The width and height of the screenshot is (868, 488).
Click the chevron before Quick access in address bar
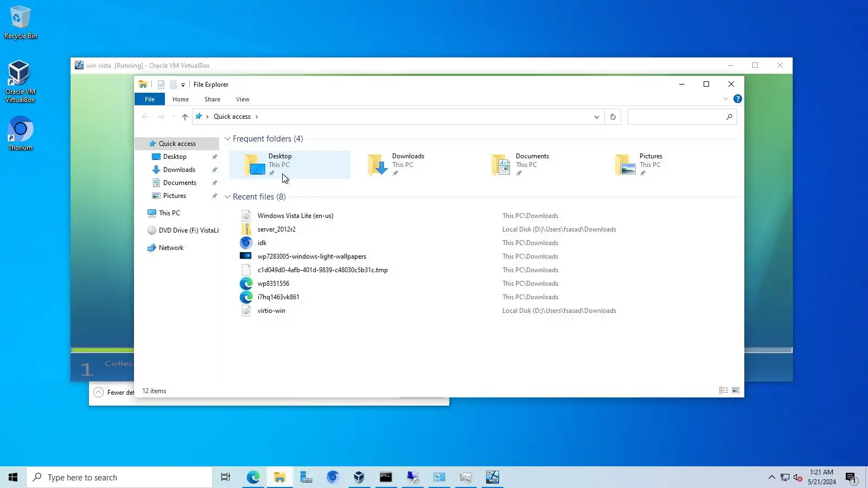(x=207, y=117)
